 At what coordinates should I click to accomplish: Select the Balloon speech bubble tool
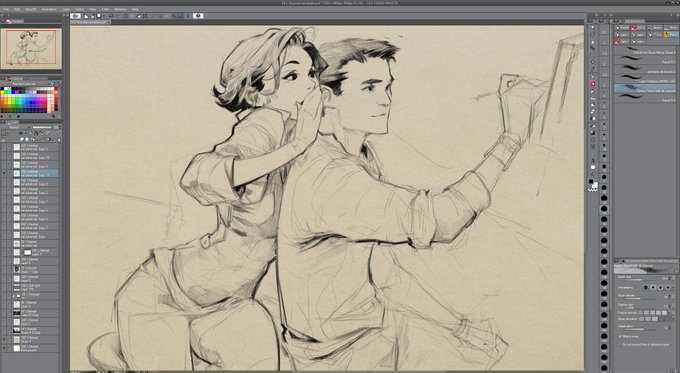593,167
